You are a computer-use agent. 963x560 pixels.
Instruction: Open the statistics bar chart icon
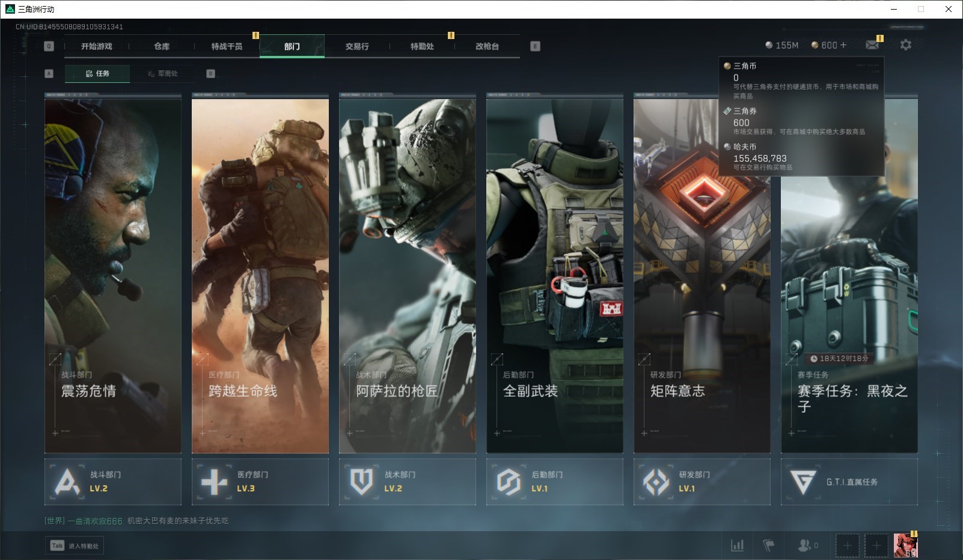(x=737, y=546)
